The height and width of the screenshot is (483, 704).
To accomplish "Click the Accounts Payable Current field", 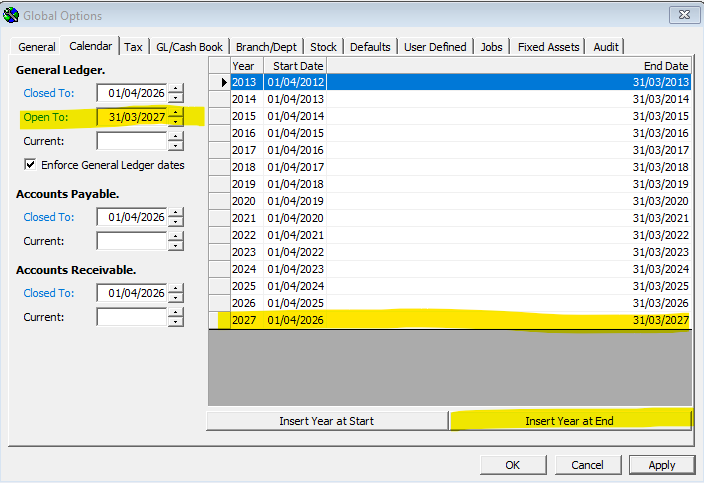I will point(131,241).
